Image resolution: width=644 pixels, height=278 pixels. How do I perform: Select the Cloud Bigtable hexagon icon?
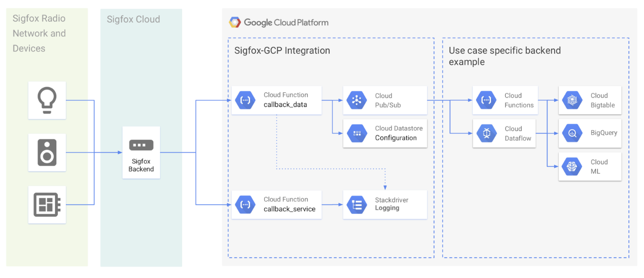[x=572, y=100]
